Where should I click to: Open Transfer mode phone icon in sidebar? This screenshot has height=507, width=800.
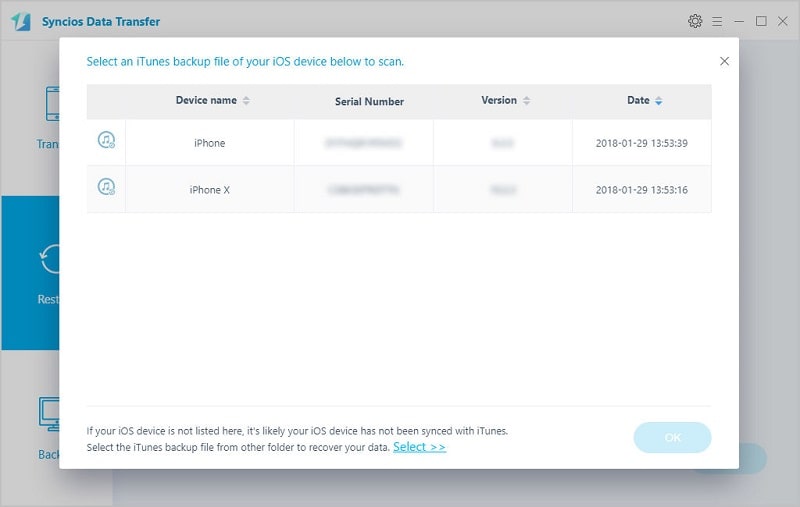52,104
